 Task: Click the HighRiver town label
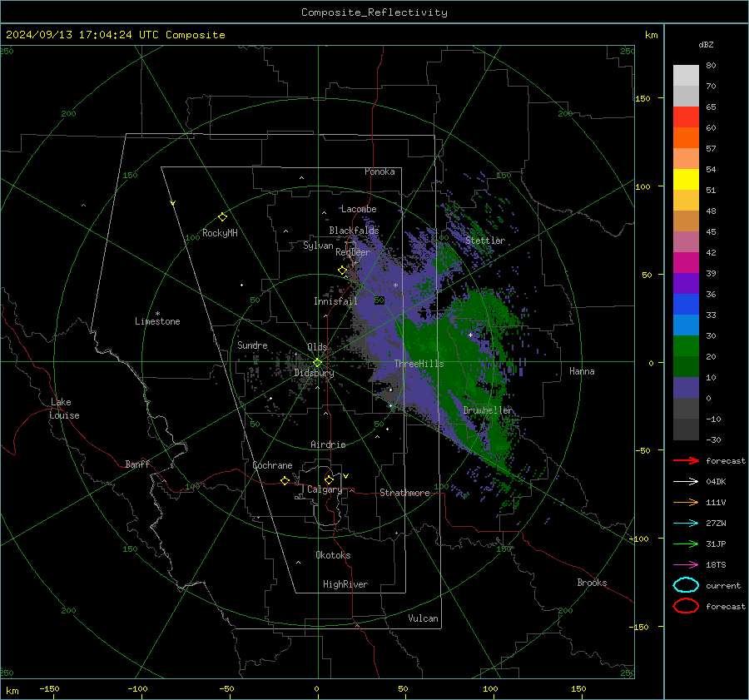click(345, 584)
